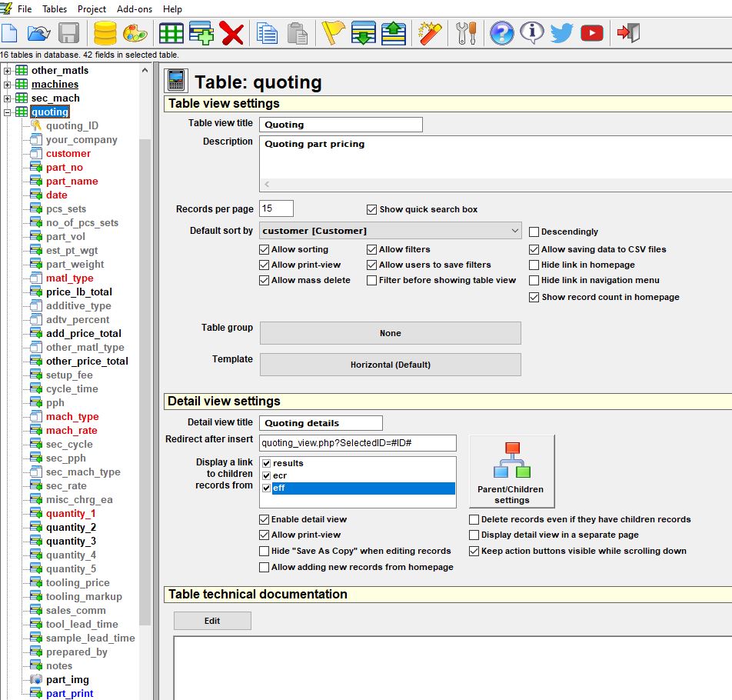
Task: Open the Project menu
Action: [x=91, y=9]
